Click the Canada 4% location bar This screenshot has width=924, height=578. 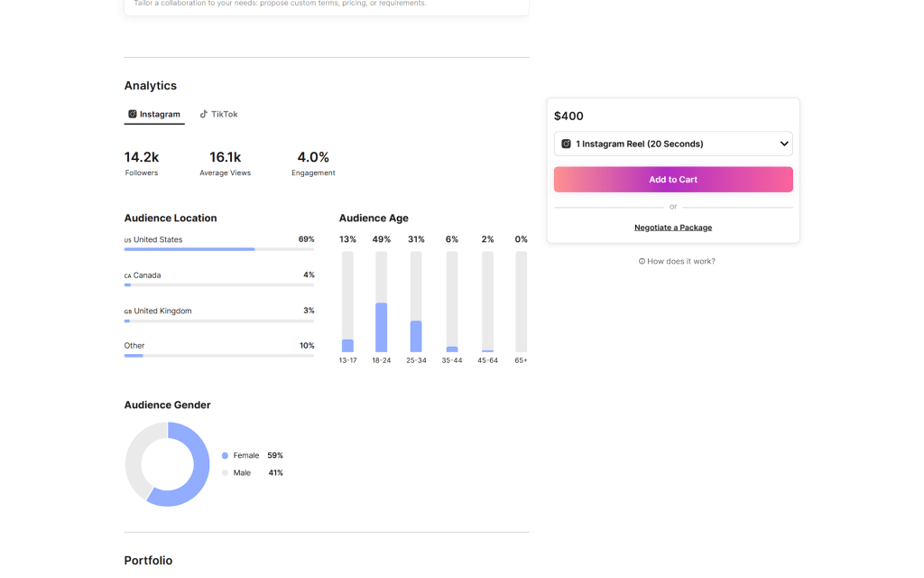tap(219, 284)
